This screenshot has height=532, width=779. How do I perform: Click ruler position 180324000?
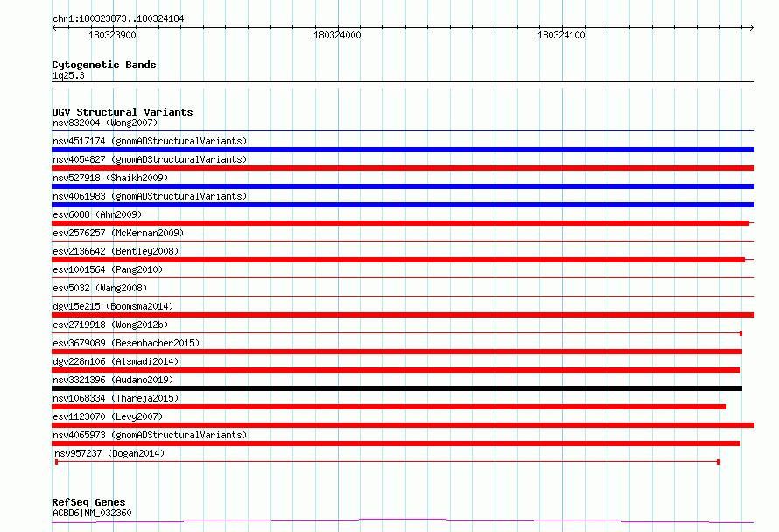337,35
